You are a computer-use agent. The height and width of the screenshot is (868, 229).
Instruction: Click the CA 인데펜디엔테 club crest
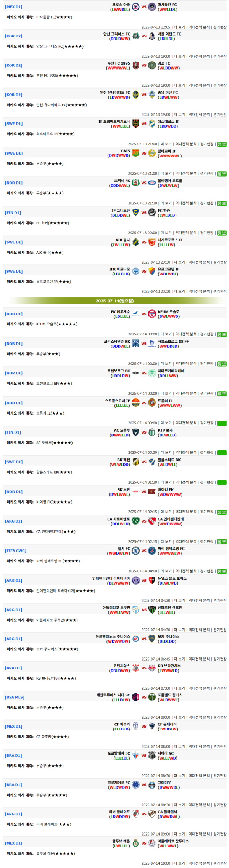152,521
